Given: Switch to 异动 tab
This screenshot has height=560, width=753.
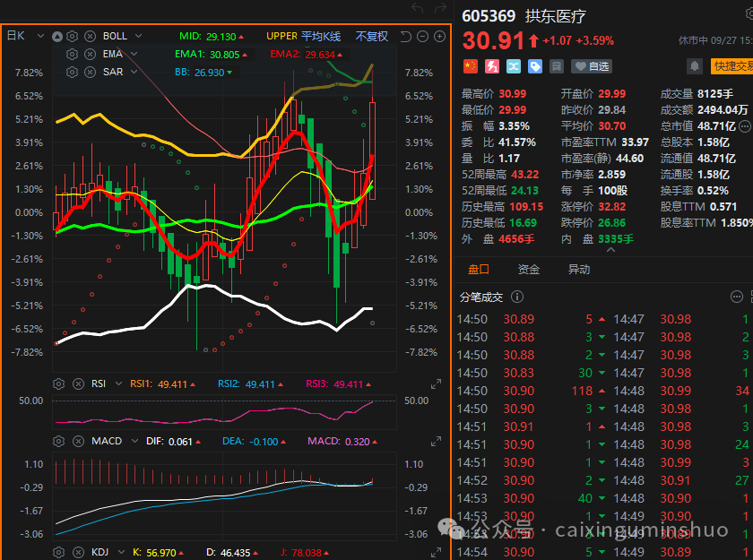Looking at the screenshot, I should (x=579, y=270).
